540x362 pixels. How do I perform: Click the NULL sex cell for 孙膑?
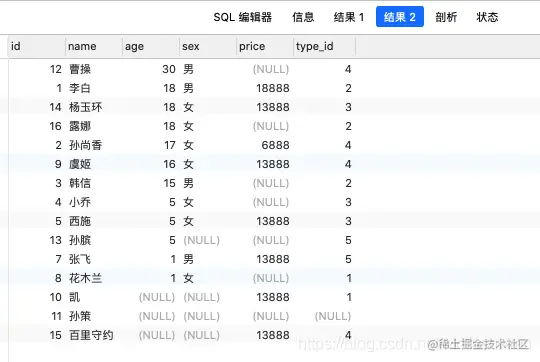tap(201, 240)
